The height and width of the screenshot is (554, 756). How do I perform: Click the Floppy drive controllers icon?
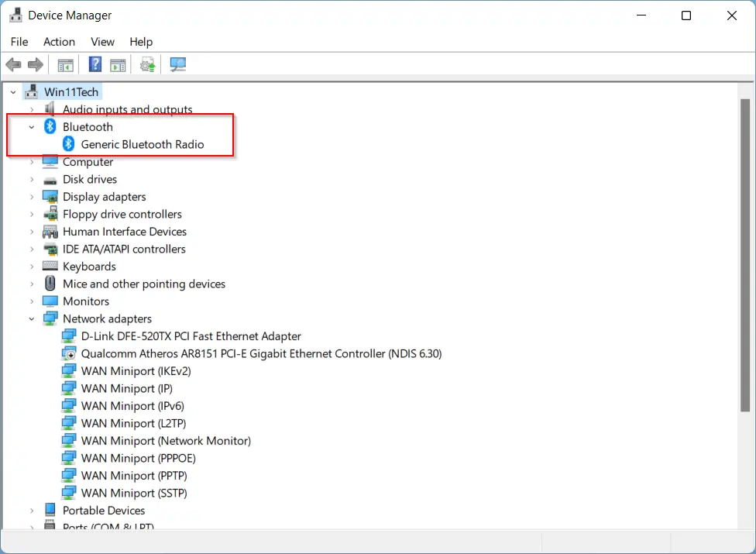pos(50,214)
